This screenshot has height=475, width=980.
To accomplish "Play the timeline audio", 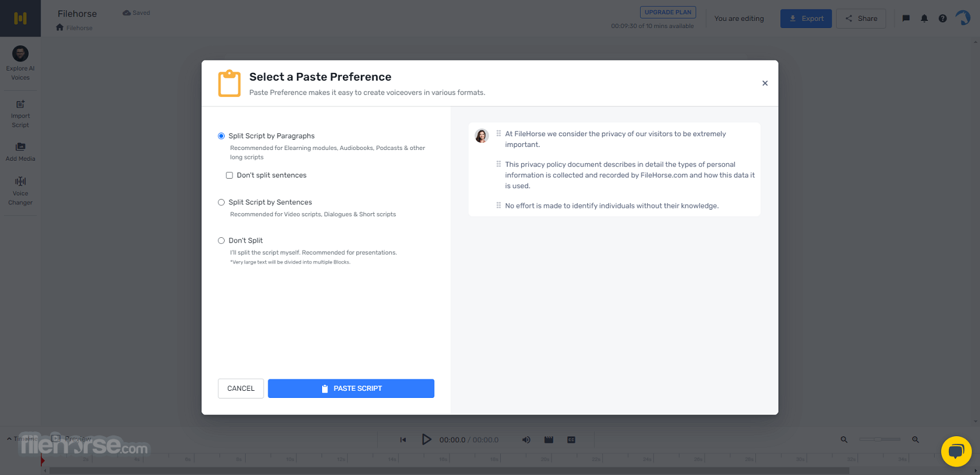I will click(426, 440).
